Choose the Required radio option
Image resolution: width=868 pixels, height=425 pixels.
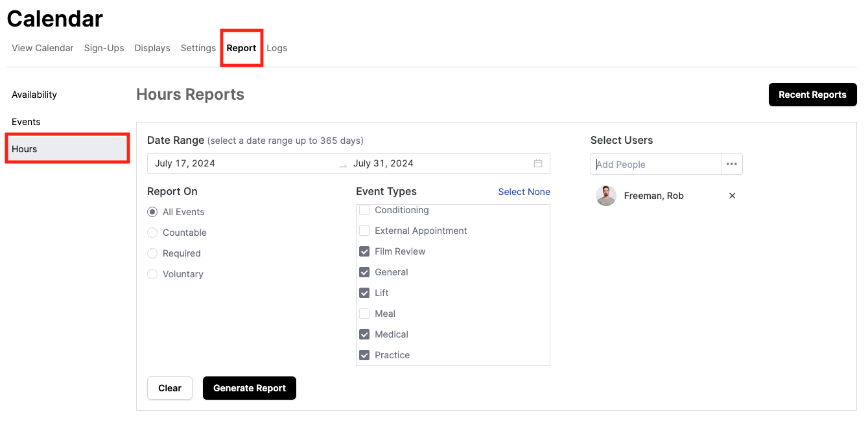point(152,253)
